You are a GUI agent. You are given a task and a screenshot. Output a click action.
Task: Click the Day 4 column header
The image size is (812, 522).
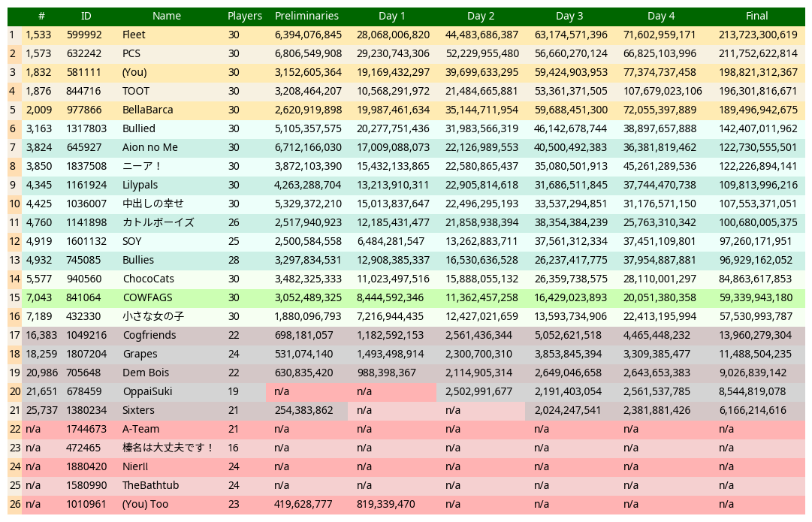(661, 16)
